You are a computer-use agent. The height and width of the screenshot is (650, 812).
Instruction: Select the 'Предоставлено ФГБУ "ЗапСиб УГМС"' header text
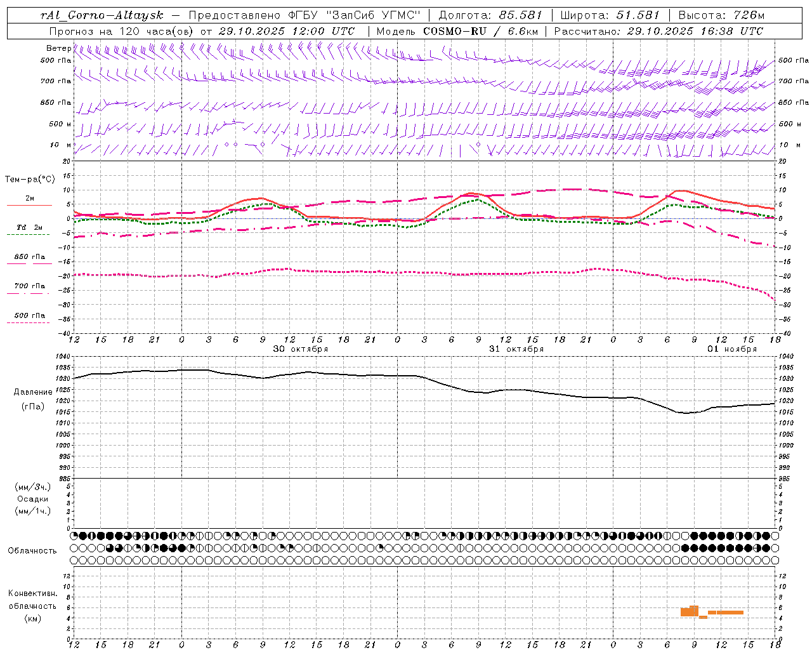coord(306,15)
